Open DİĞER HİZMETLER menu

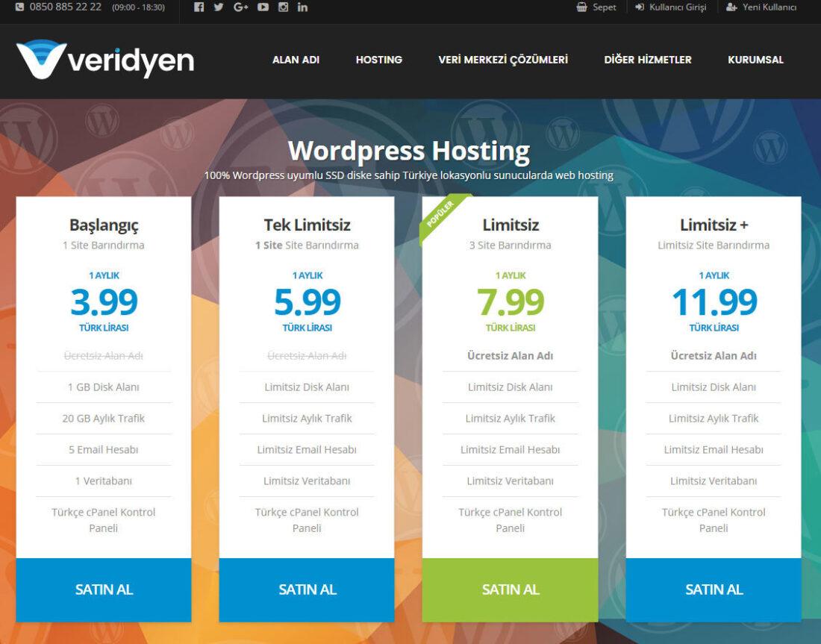[648, 60]
